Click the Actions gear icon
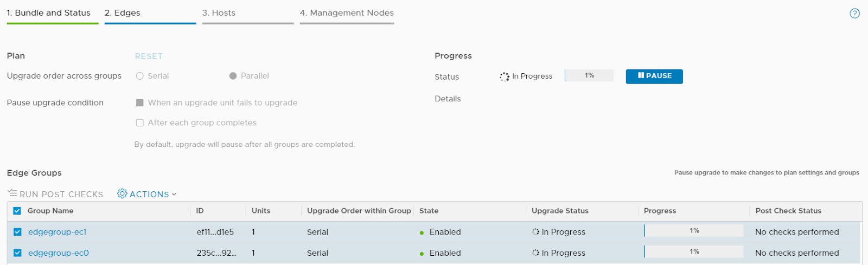868x265 pixels. tap(122, 193)
